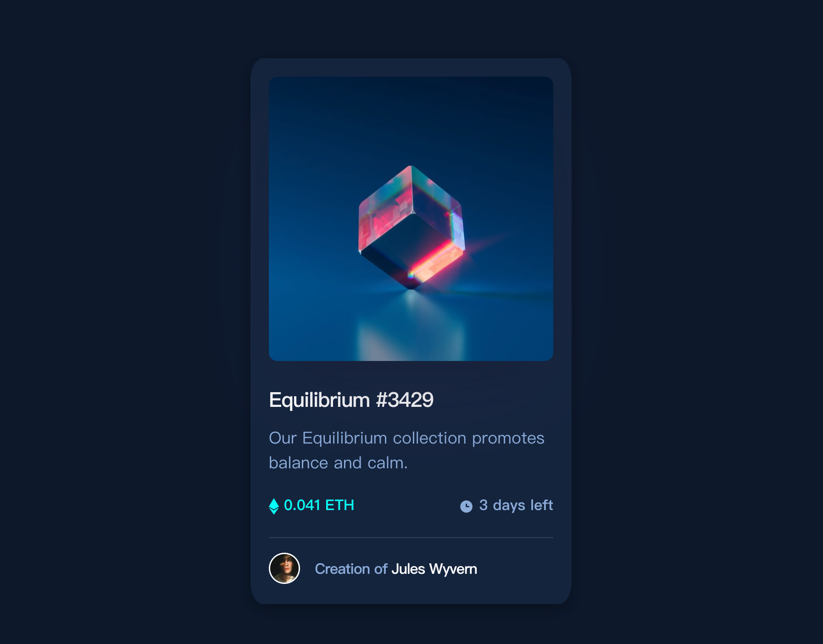Image resolution: width=823 pixels, height=644 pixels.
Task: Click the divider line above the creator
Action: pyautogui.click(x=411, y=538)
